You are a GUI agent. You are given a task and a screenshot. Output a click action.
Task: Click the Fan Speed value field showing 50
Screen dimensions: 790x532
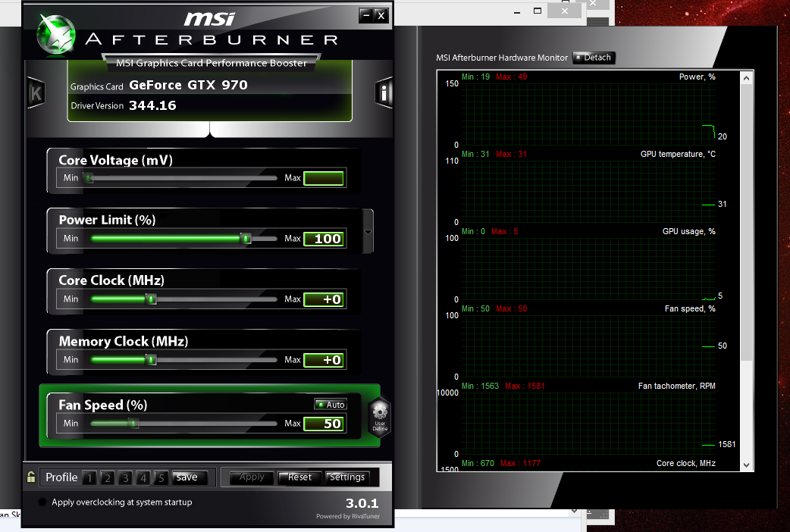(x=324, y=424)
